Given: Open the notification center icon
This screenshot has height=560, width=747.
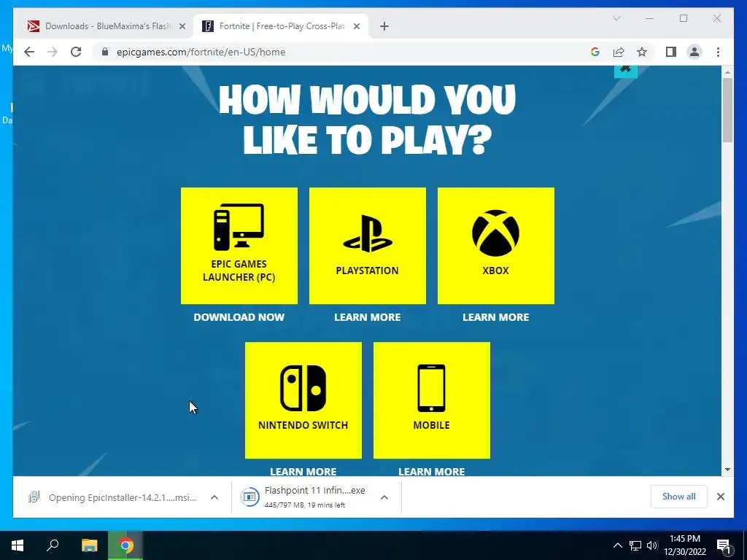Looking at the screenshot, I should click(x=724, y=546).
